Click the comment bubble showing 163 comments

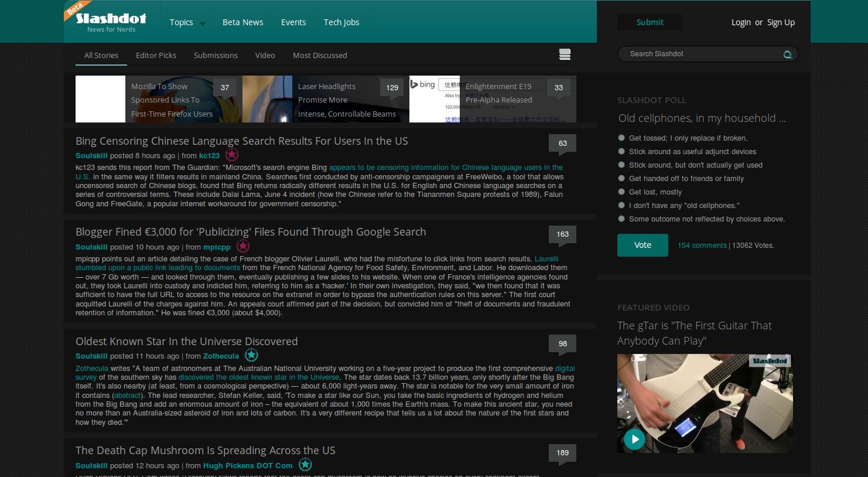pos(562,234)
